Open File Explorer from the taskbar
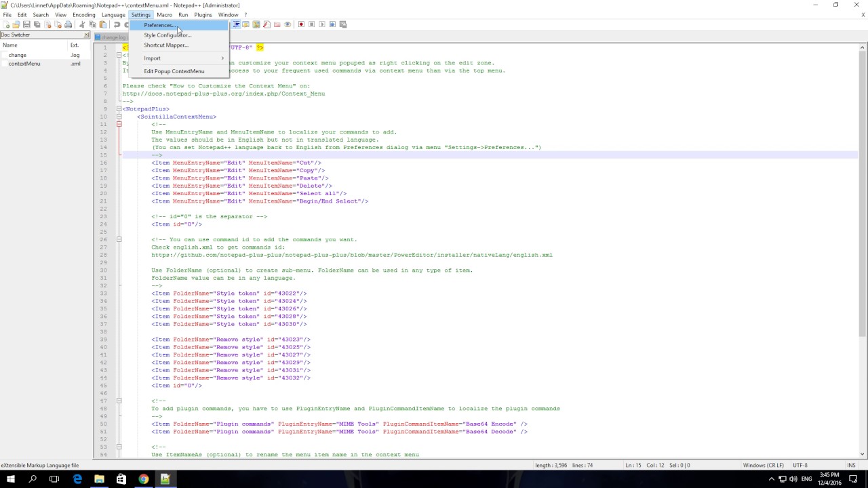The height and width of the screenshot is (488, 868). [99, 479]
